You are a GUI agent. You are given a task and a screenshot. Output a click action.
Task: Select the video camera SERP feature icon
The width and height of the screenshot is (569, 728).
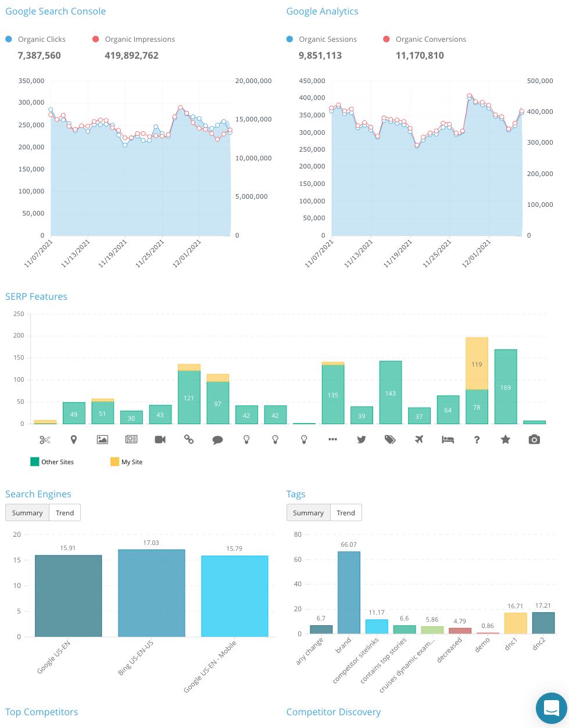pyautogui.click(x=160, y=440)
